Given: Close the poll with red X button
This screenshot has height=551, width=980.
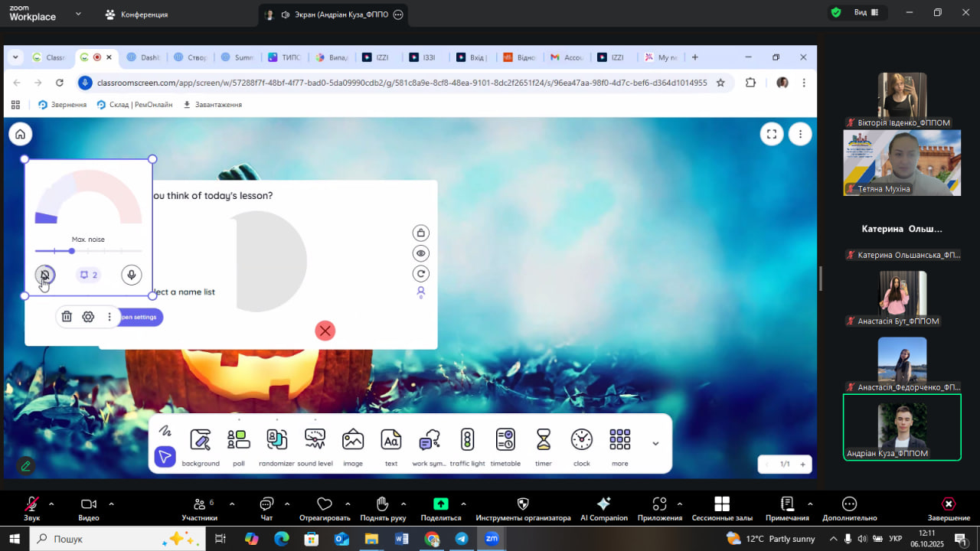Looking at the screenshot, I should click(325, 331).
